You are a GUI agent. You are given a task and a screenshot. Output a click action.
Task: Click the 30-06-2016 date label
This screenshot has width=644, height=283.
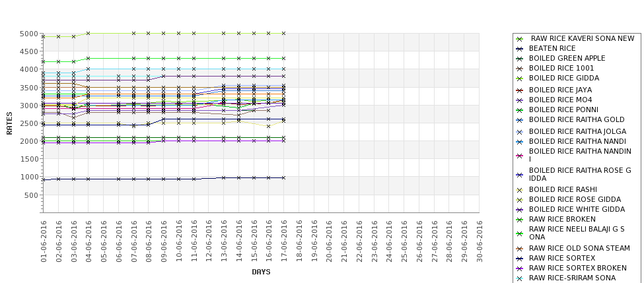click(x=480, y=241)
